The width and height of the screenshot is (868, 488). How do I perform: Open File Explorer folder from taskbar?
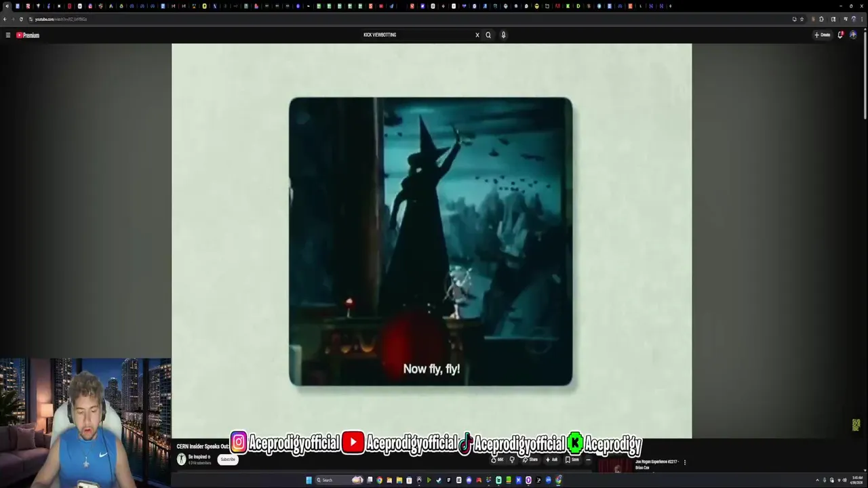pos(399,480)
